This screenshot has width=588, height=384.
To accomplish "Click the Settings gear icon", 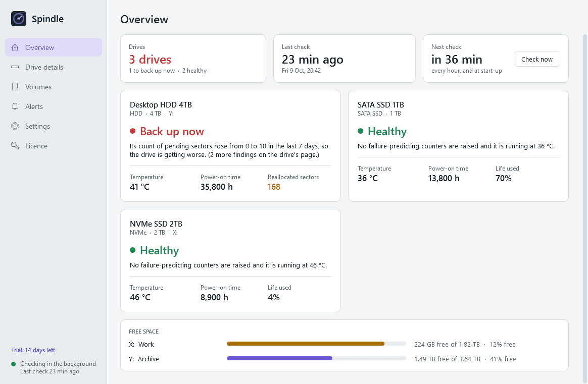I will [x=15, y=126].
